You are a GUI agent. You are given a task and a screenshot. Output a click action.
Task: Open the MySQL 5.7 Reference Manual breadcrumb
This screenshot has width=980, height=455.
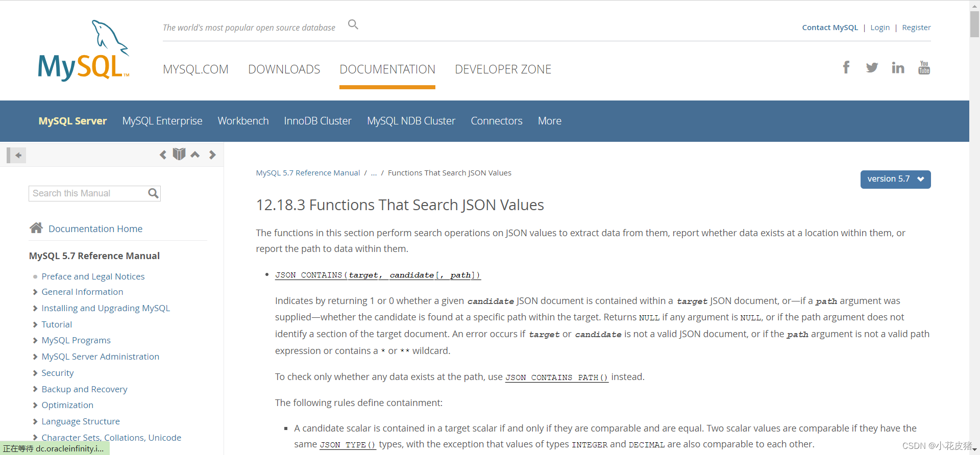point(308,173)
